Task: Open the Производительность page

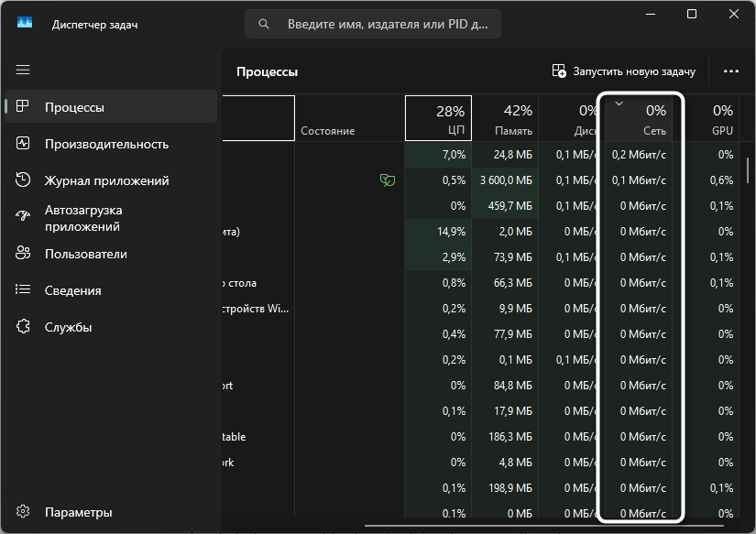Action: pos(111,144)
